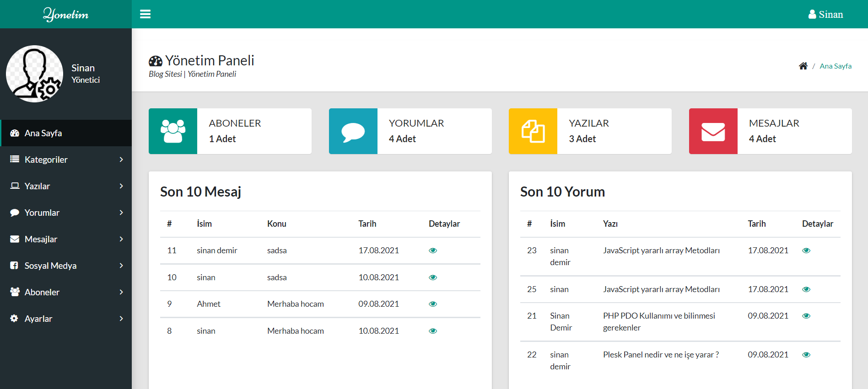Open the Sosyal Medya menu item
This screenshot has width=868, height=389.
(x=66, y=266)
